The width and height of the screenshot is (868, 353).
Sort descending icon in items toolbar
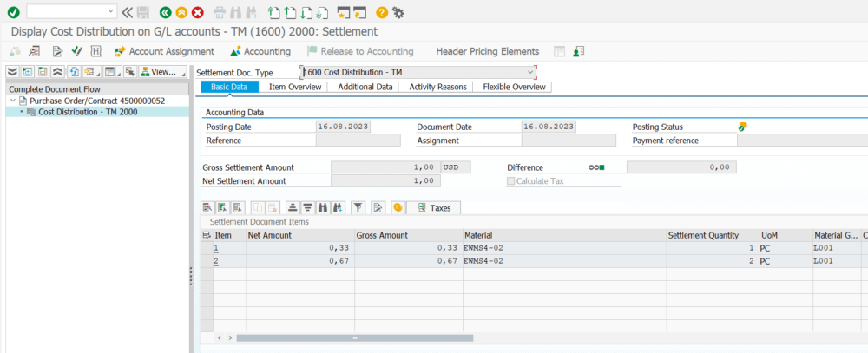pyautogui.click(x=307, y=208)
